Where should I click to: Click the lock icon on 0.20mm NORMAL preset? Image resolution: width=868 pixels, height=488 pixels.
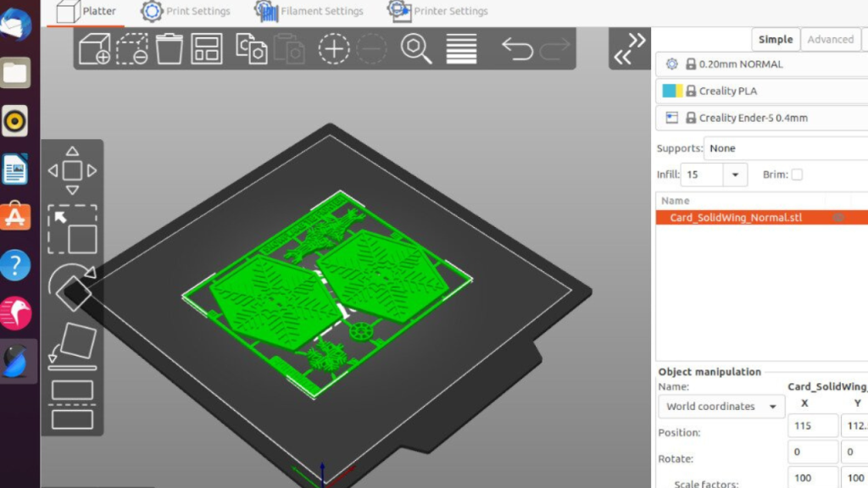[x=693, y=64]
